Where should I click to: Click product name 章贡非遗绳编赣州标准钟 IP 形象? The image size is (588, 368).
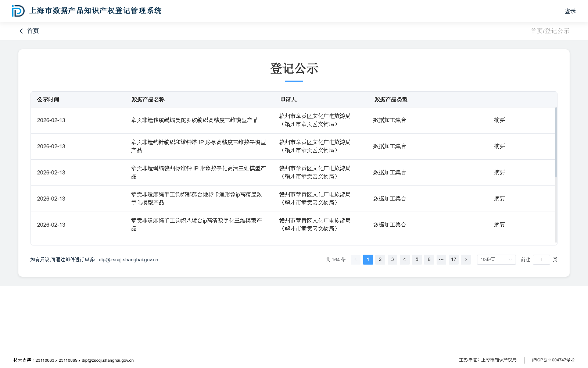[x=198, y=173]
